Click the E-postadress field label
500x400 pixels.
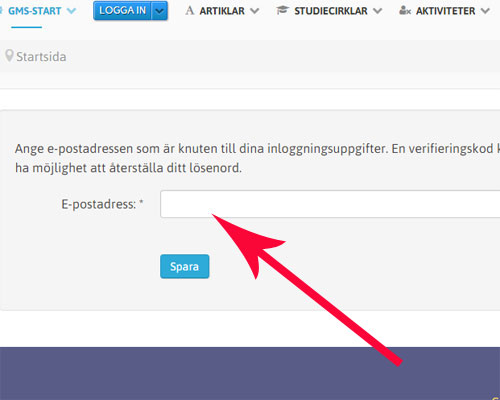click(x=102, y=204)
